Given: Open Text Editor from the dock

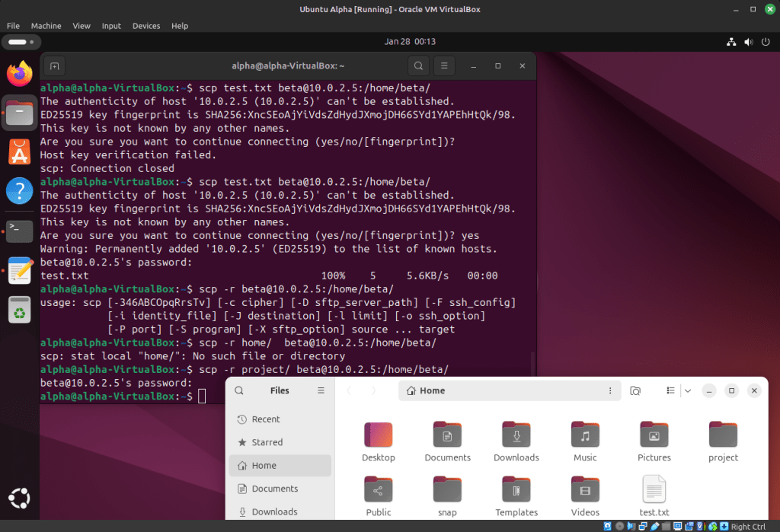Looking at the screenshot, I should coord(20,270).
